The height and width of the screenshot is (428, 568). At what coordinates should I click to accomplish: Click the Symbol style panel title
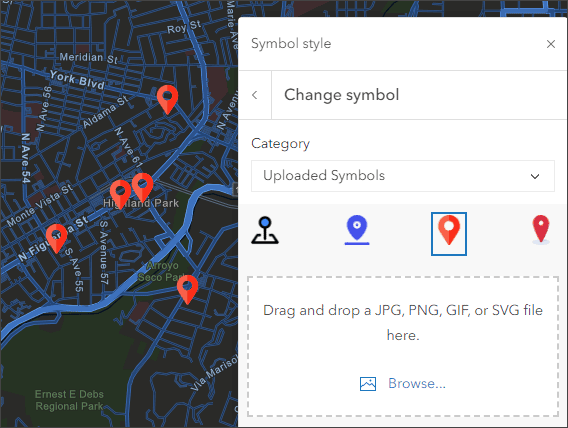[291, 44]
